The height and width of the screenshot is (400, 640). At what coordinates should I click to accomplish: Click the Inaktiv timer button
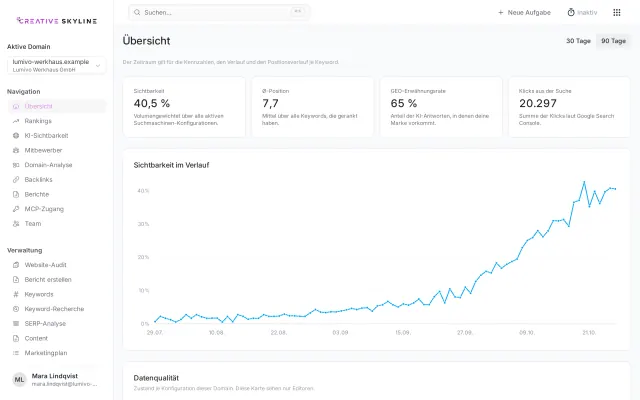pos(582,13)
